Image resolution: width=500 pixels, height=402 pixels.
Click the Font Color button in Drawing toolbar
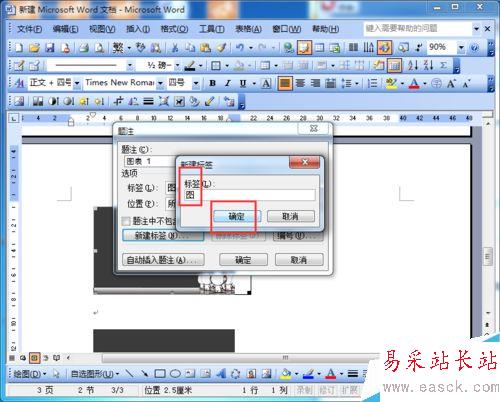(330, 374)
